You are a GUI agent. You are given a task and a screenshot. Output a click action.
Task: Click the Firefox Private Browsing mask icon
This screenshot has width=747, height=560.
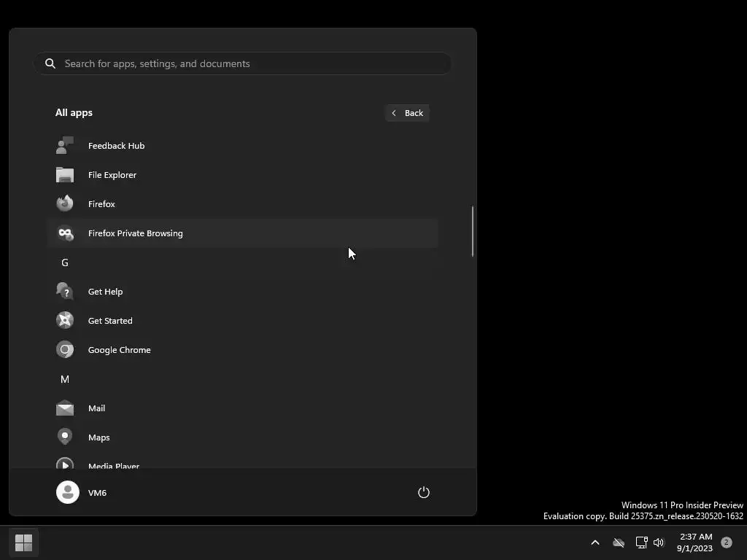coord(65,233)
